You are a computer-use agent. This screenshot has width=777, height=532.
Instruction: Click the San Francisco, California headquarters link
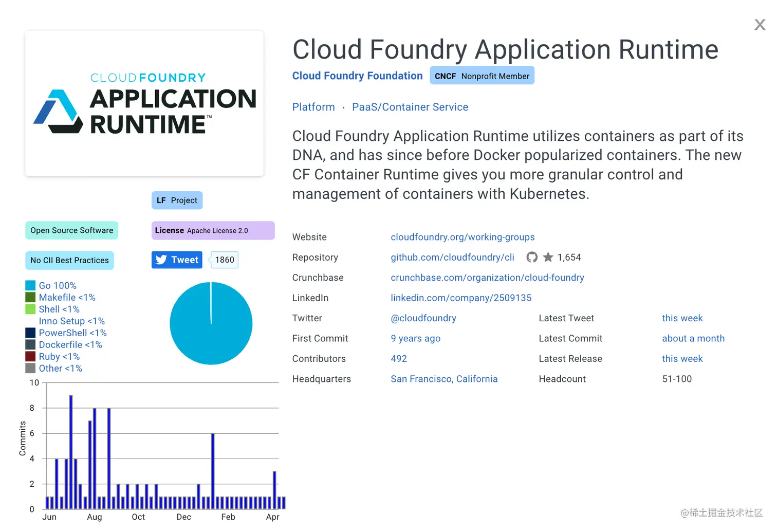(444, 379)
